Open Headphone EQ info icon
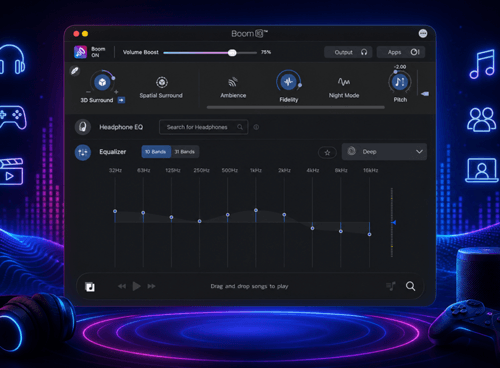This screenshot has height=368, width=500. click(256, 127)
